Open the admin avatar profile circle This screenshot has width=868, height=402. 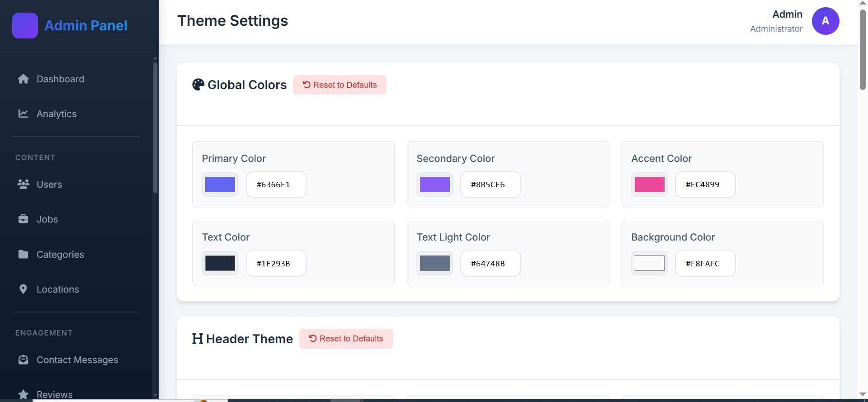coord(825,21)
